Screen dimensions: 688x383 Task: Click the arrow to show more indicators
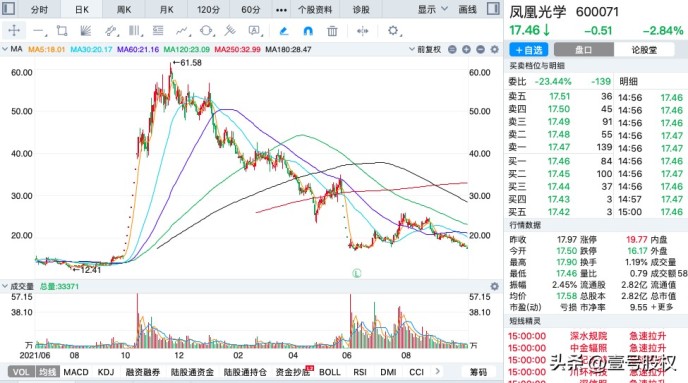pyautogui.click(x=437, y=372)
